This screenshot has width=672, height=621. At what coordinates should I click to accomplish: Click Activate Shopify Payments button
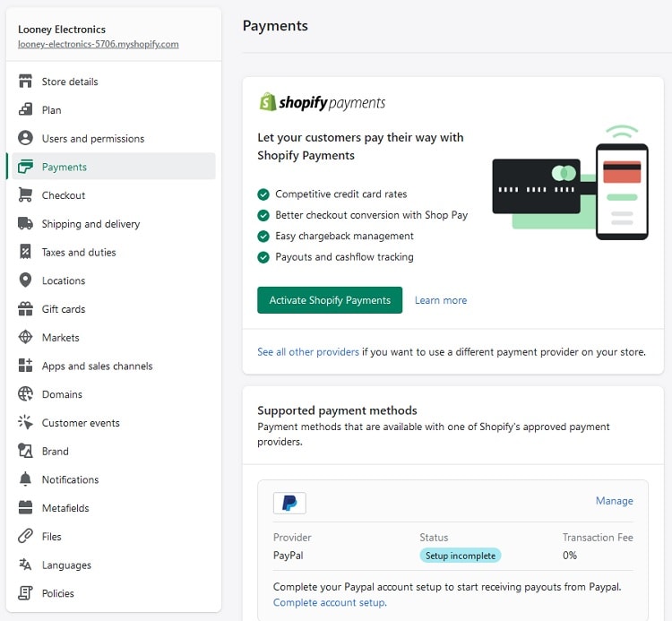(x=330, y=300)
